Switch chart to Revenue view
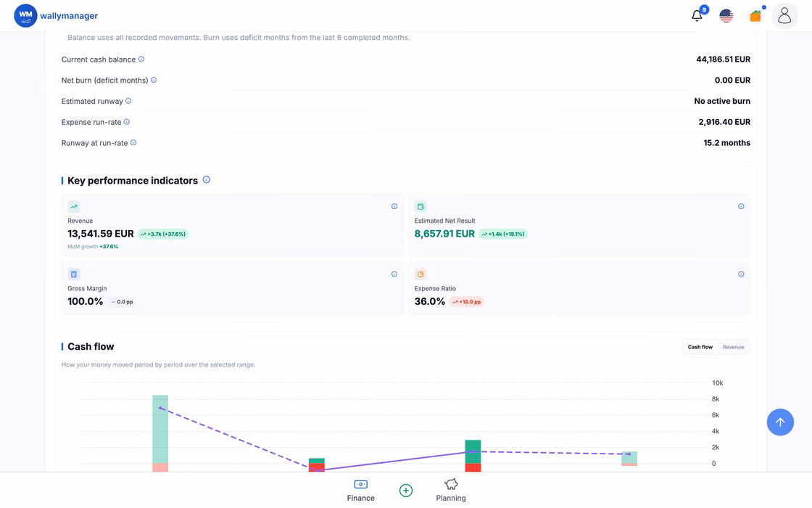The width and height of the screenshot is (812, 508). tap(733, 347)
